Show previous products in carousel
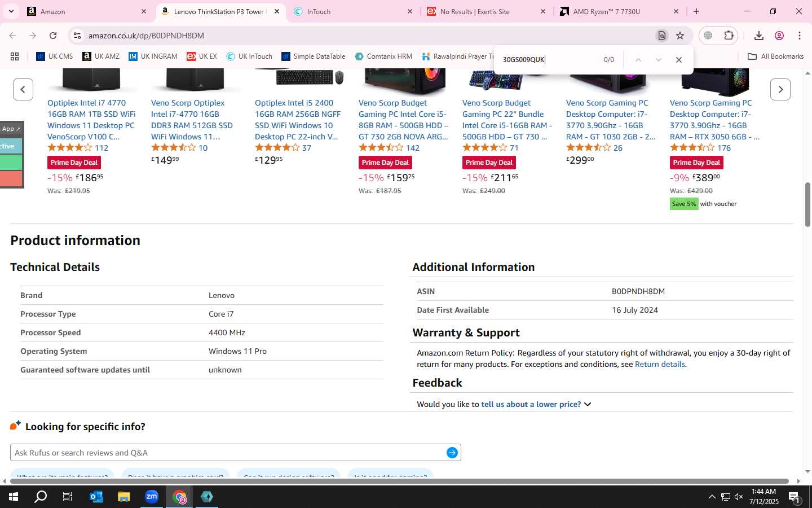Screen dimensions: 812x508 tap(23, 89)
